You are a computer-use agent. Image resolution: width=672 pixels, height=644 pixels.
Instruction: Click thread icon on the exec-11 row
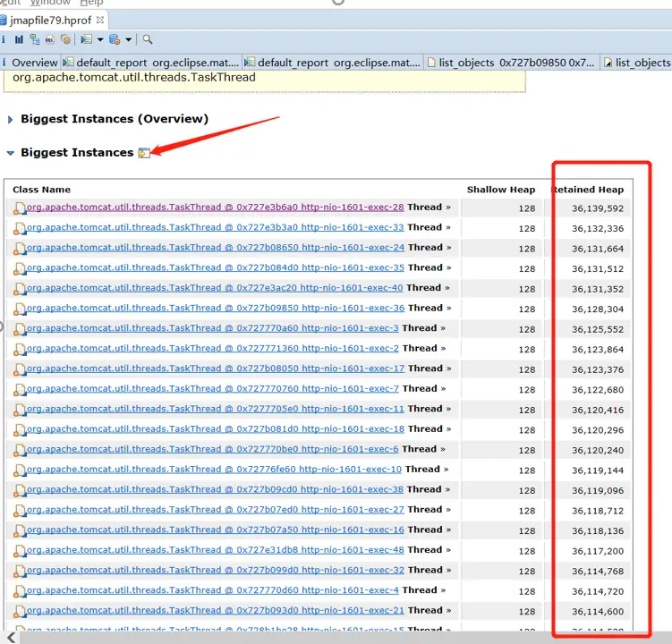pyautogui.click(x=20, y=410)
